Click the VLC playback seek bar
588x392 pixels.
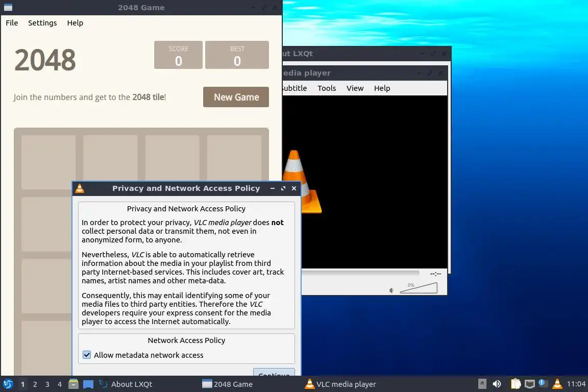click(360, 273)
